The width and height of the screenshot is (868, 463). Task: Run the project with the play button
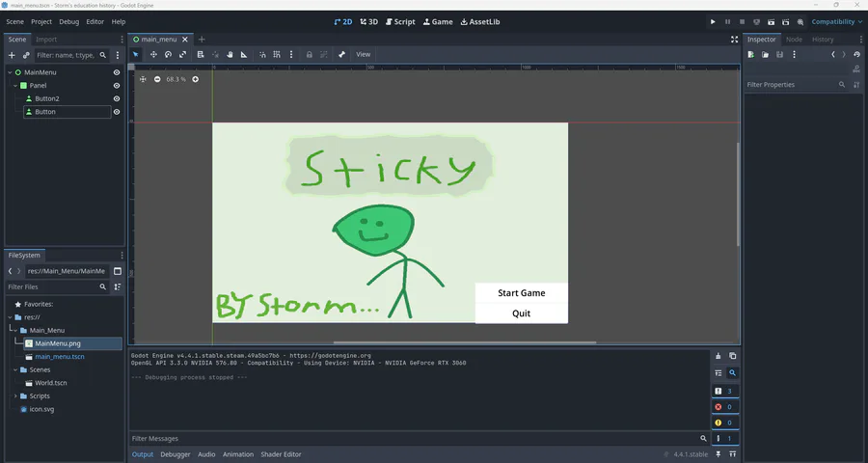click(x=713, y=21)
